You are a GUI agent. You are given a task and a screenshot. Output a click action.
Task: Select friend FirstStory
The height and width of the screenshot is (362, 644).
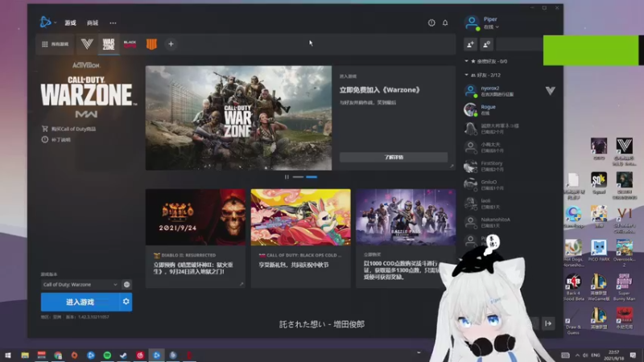pos(510,166)
